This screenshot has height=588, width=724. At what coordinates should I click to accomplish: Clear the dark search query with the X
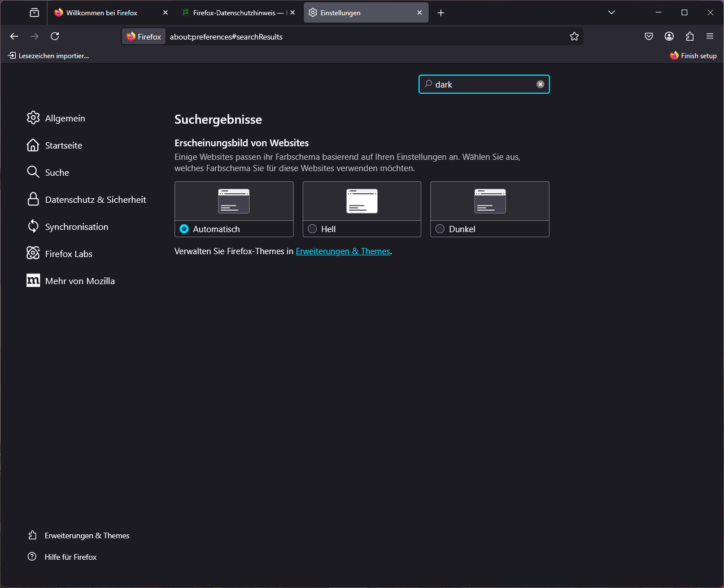(x=540, y=84)
